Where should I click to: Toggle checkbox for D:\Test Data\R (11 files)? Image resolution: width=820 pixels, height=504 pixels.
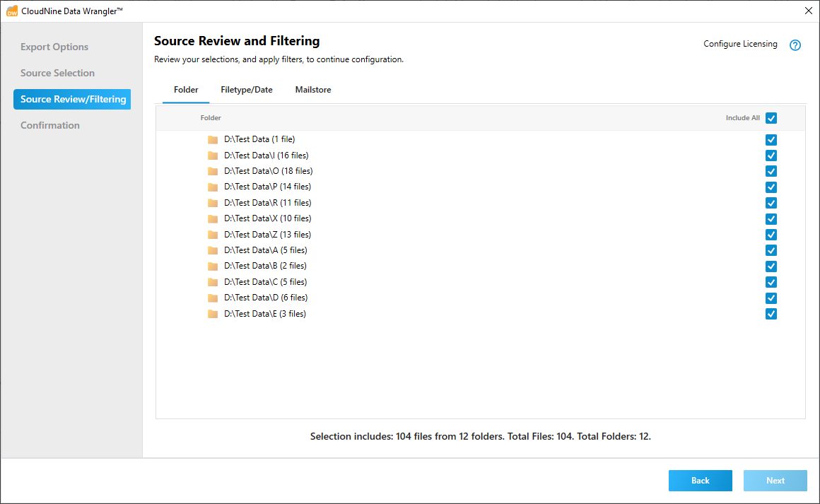click(771, 203)
